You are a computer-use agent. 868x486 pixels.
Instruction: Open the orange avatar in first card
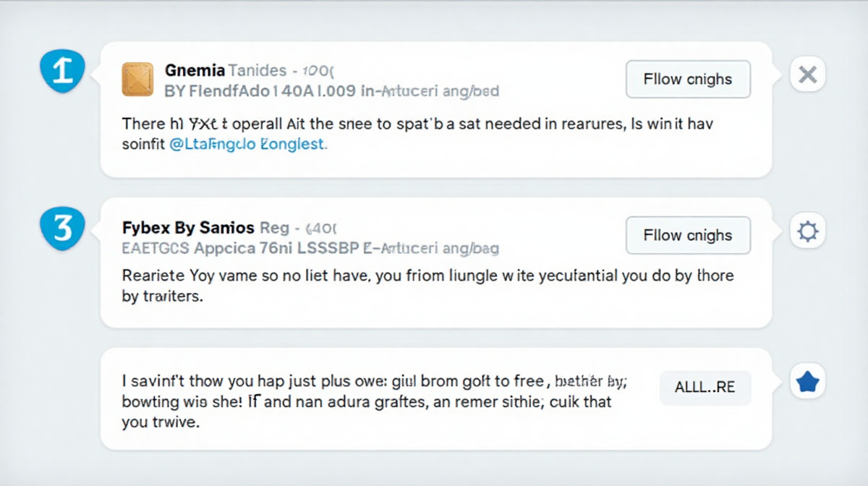pos(137,80)
